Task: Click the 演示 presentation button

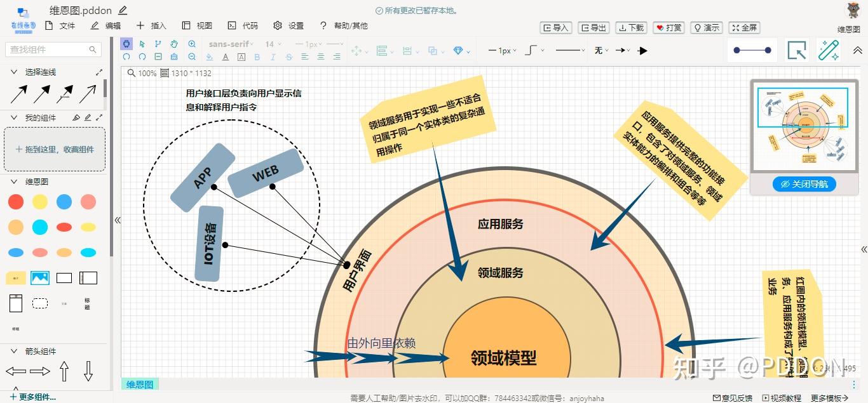Action: pyautogui.click(x=707, y=27)
